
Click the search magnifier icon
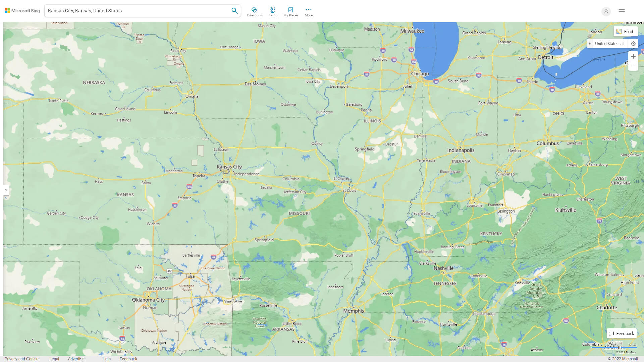tap(234, 10)
